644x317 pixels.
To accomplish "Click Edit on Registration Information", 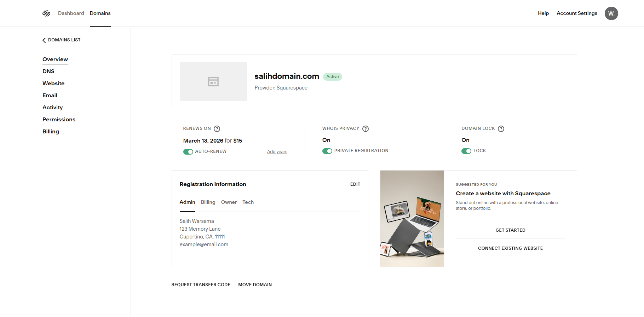I will pos(355,184).
